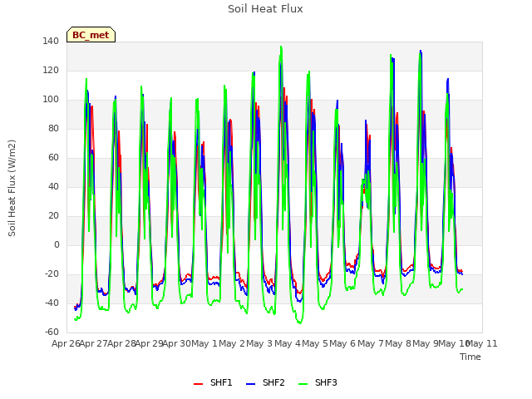Click the 0 y-axis tick label
The height and width of the screenshot is (399, 532).
(57, 245)
